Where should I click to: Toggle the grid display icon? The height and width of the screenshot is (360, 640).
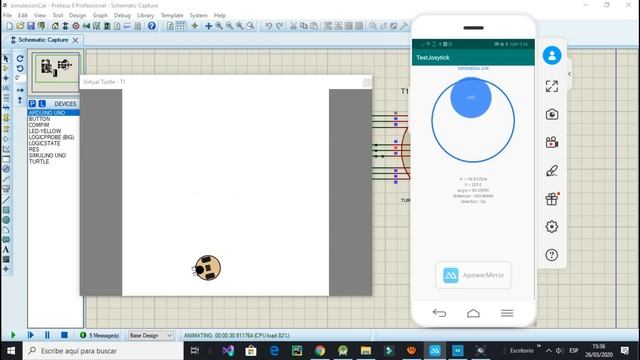pos(180,26)
